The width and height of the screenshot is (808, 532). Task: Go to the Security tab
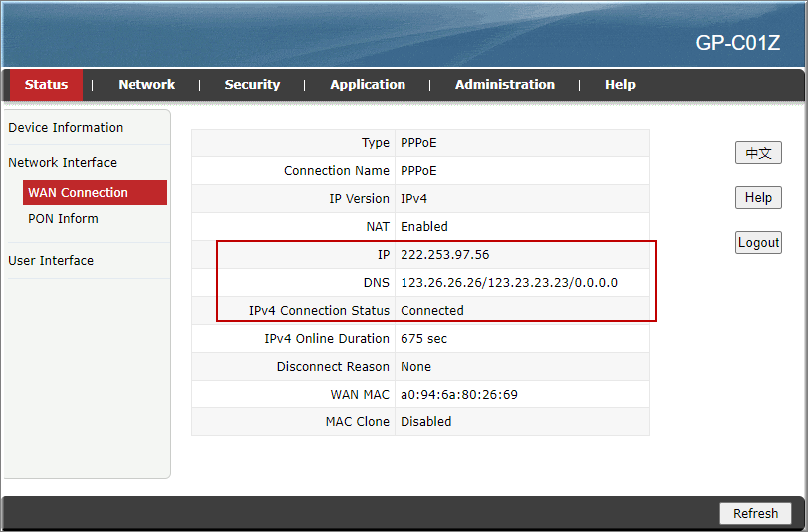pos(252,85)
